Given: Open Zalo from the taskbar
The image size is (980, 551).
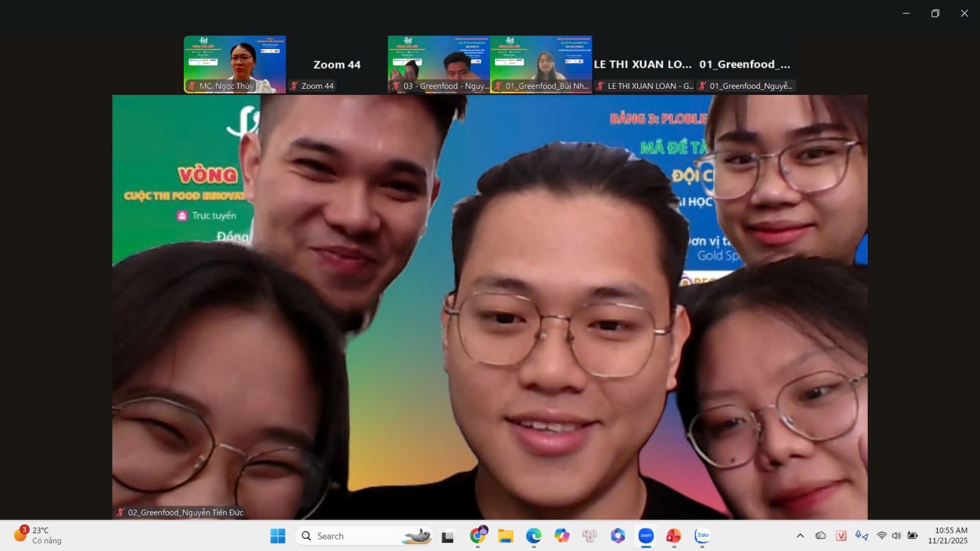Looking at the screenshot, I should 703,536.
